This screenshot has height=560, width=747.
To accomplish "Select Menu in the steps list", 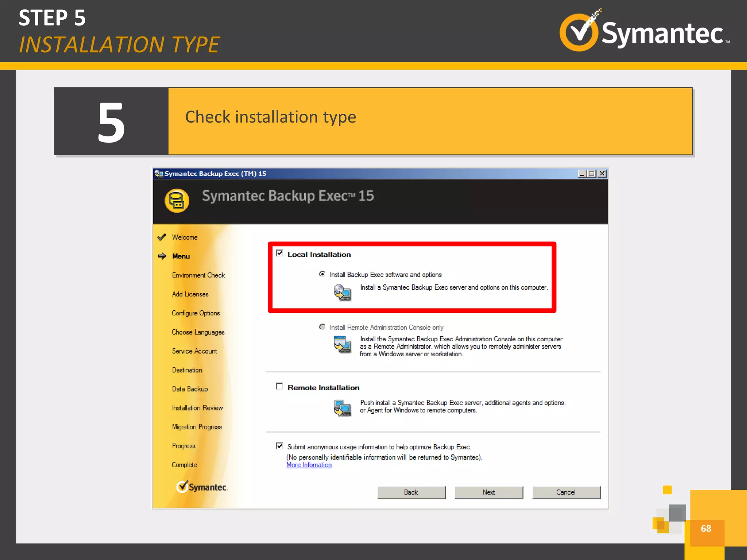I will coord(181,256).
